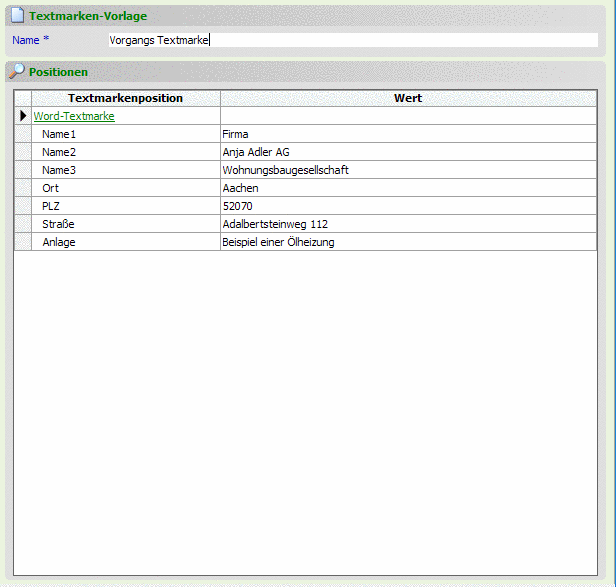Click the Textmarkenposition column header

point(126,98)
